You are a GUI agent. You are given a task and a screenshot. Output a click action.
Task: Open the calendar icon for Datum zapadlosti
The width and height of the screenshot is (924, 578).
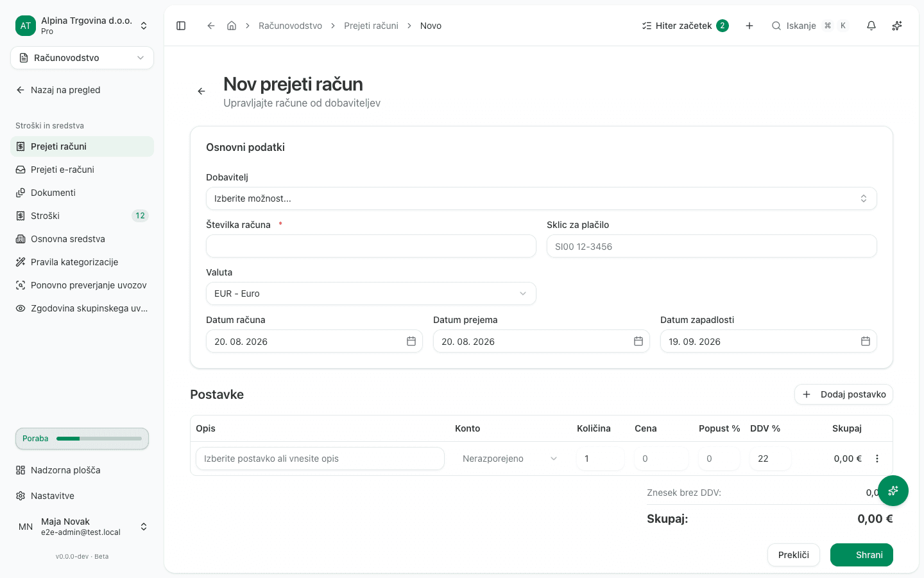click(866, 341)
